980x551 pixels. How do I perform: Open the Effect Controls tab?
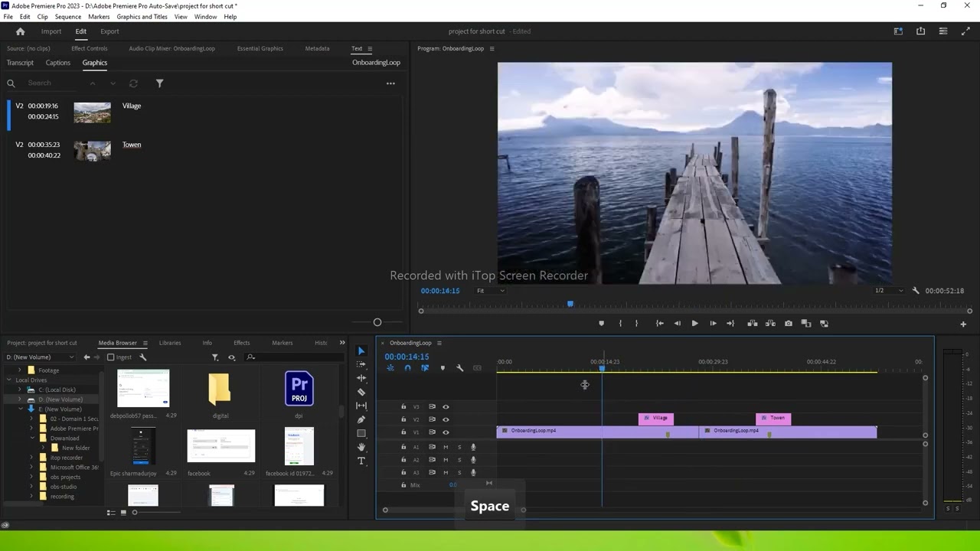90,48
